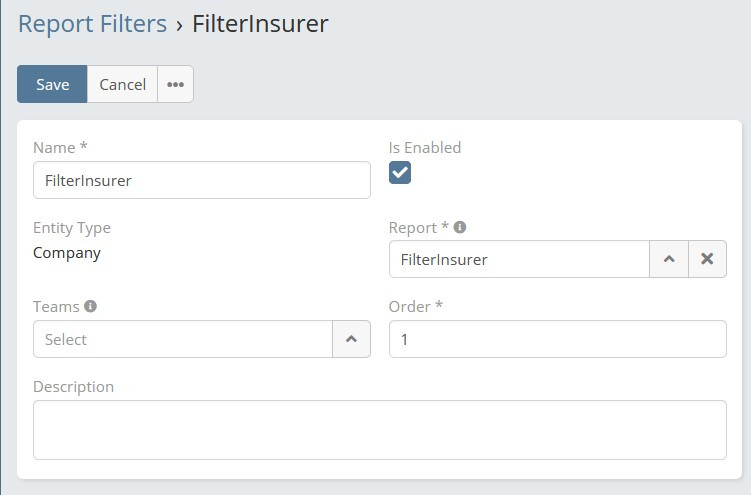This screenshot has height=495, width=751.
Task: Click into the Description text area
Action: tap(379, 430)
